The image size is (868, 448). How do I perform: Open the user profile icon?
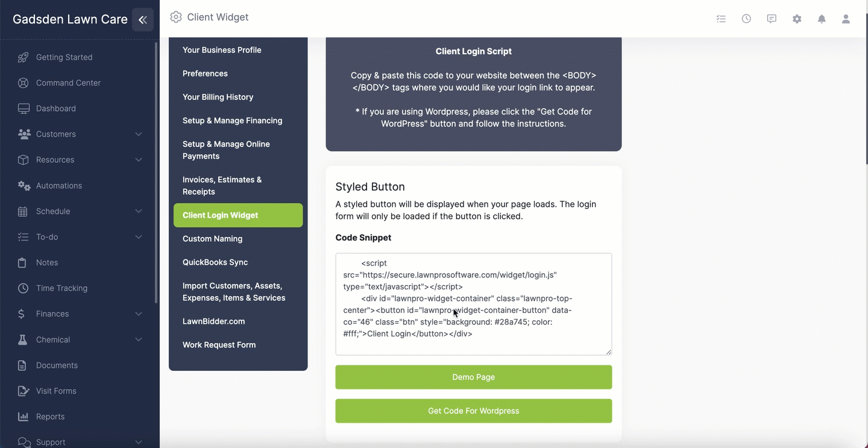click(846, 19)
